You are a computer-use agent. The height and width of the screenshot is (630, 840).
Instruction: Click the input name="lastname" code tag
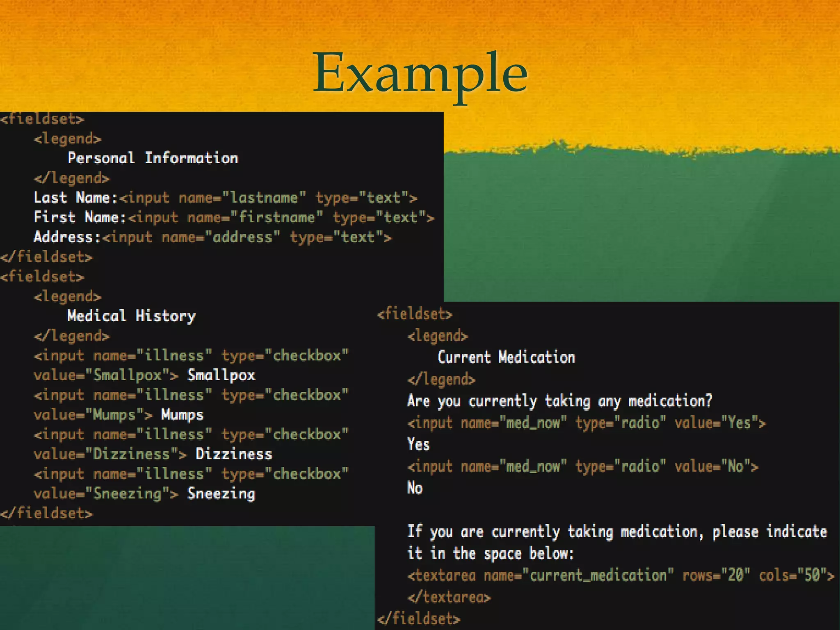tap(269, 198)
